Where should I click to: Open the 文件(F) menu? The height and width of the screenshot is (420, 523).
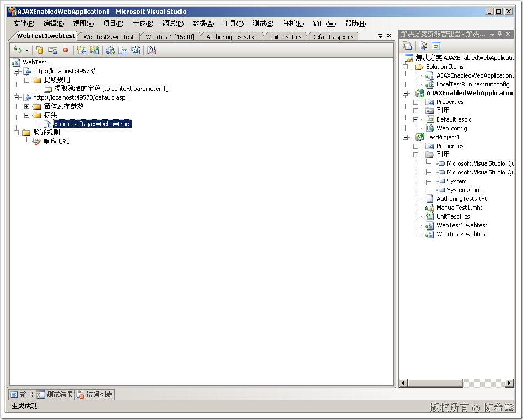pyautogui.click(x=24, y=24)
